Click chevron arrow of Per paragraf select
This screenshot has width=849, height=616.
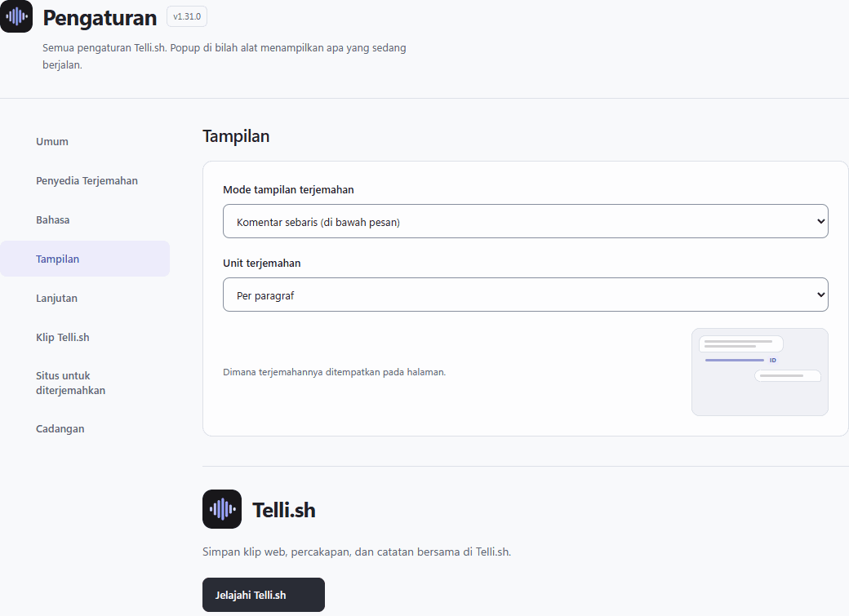click(x=820, y=295)
